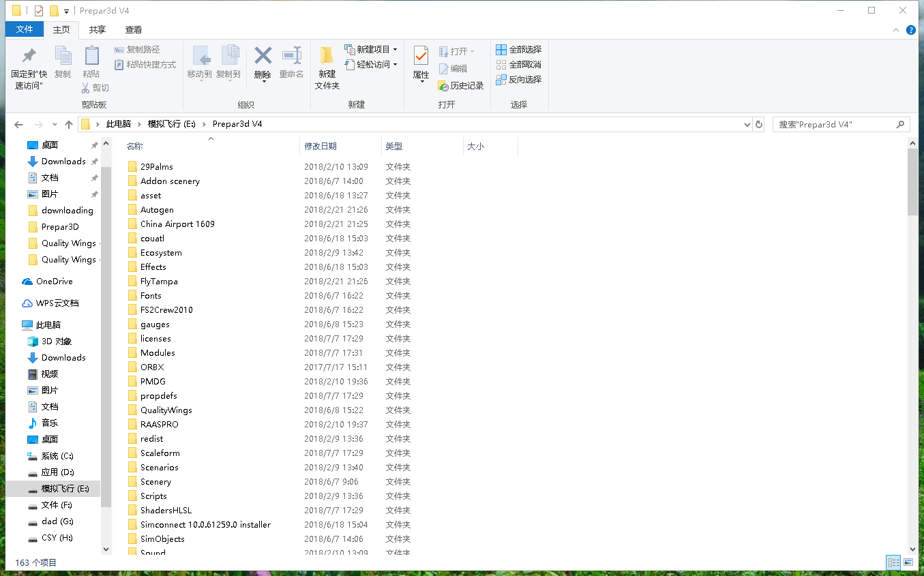Image resolution: width=924 pixels, height=576 pixels.
Task: Open the address bar history dropdown
Action: [747, 125]
